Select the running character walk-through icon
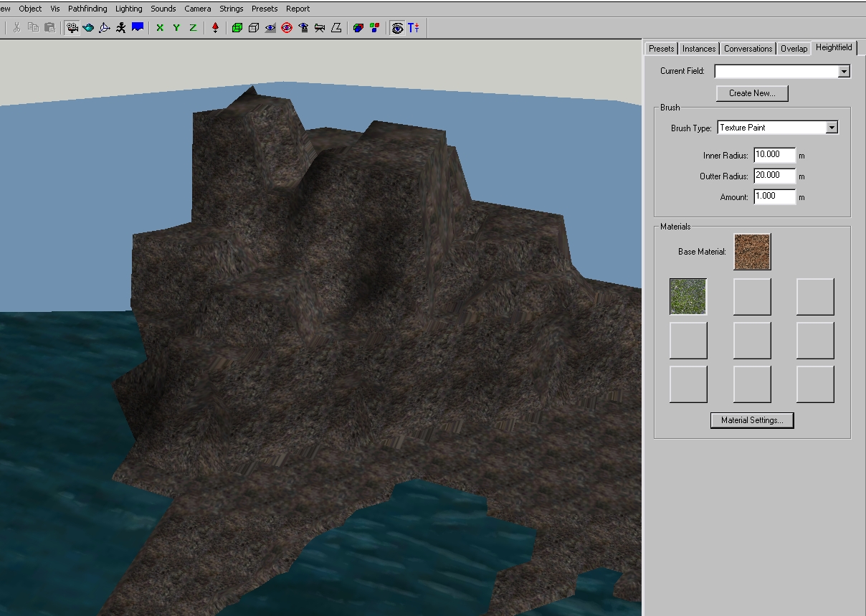The image size is (866, 616). point(121,28)
